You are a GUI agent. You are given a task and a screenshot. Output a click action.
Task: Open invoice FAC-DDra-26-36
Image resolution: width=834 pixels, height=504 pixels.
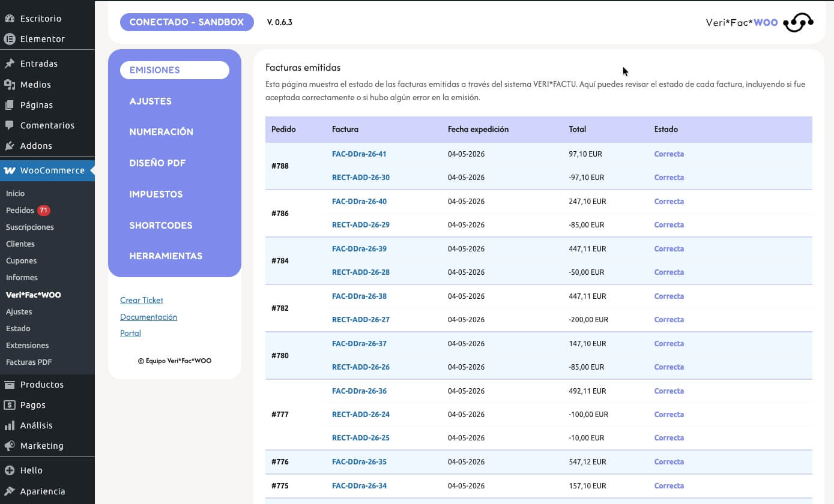pyautogui.click(x=359, y=391)
